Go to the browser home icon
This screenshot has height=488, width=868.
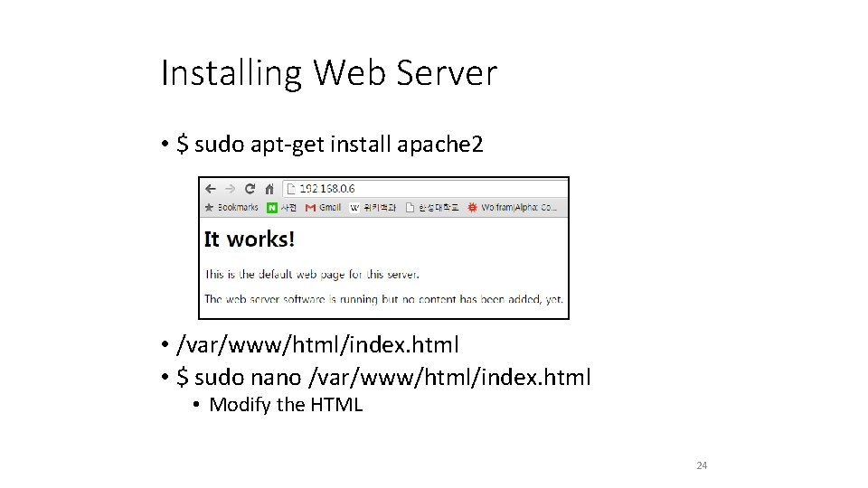269,189
